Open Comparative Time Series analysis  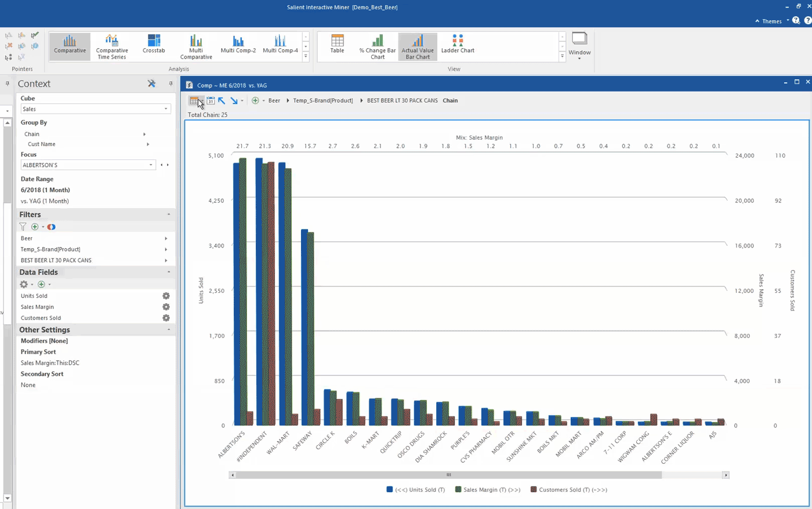coord(112,46)
